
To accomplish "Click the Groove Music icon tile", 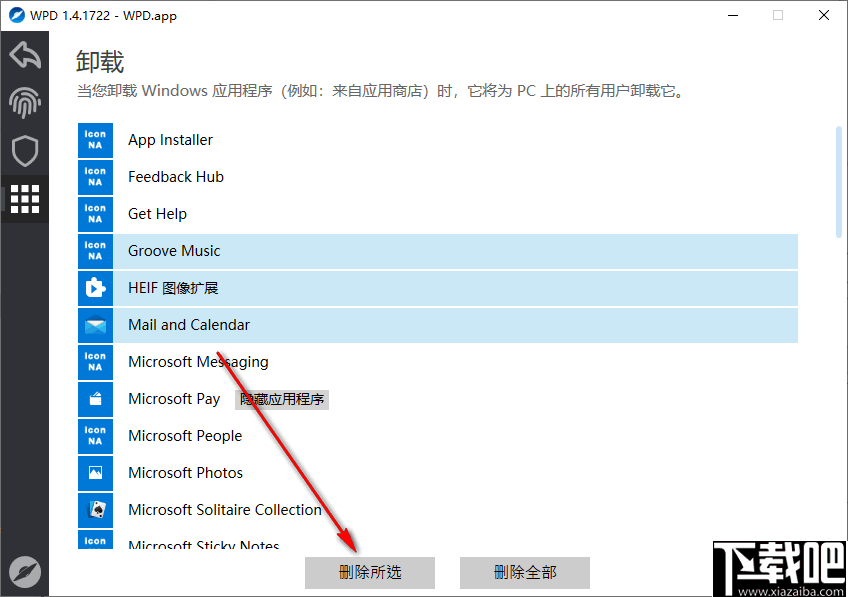I will (x=95, y=251).
